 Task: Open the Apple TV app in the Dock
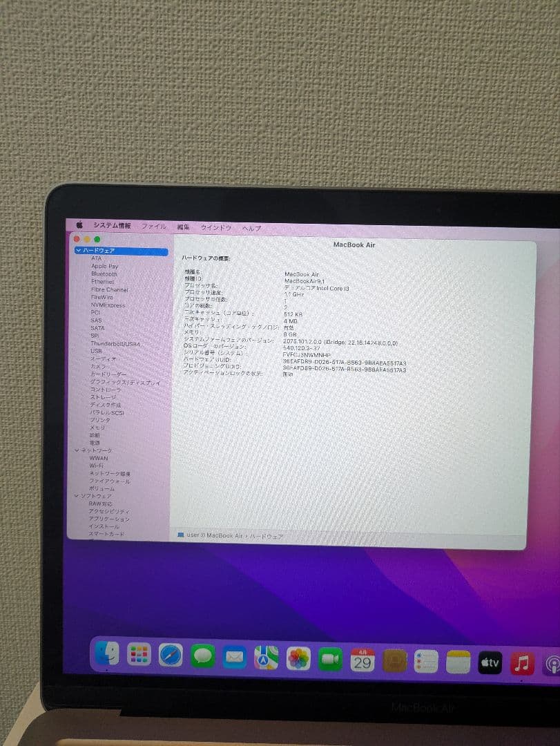(489, 662)
